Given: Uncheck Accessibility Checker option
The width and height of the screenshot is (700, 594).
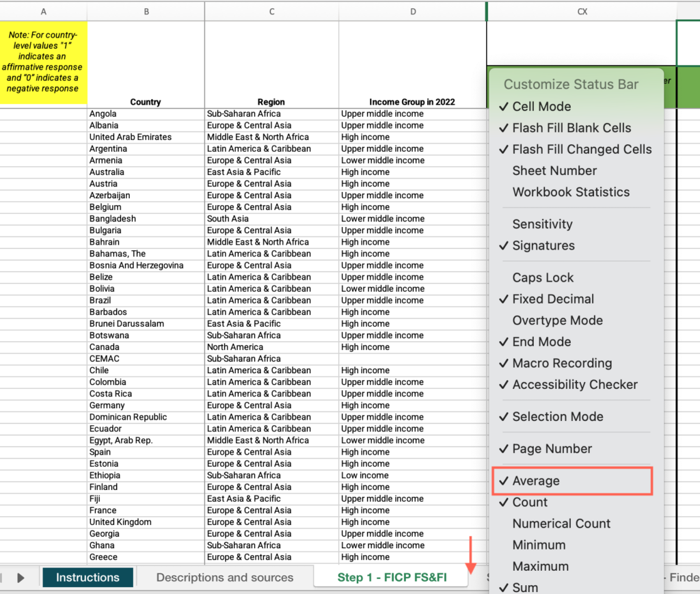Looking at the screenshot, I should coord(576,385).
